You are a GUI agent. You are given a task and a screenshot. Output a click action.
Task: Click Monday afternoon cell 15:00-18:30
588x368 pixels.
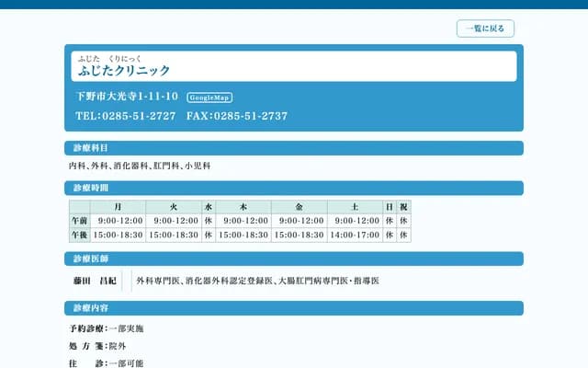click(118, 236)
